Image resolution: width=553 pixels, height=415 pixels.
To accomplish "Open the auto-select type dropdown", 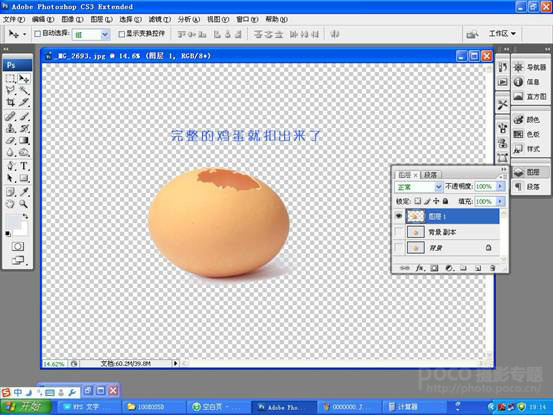I will click(x=105, y=34).
